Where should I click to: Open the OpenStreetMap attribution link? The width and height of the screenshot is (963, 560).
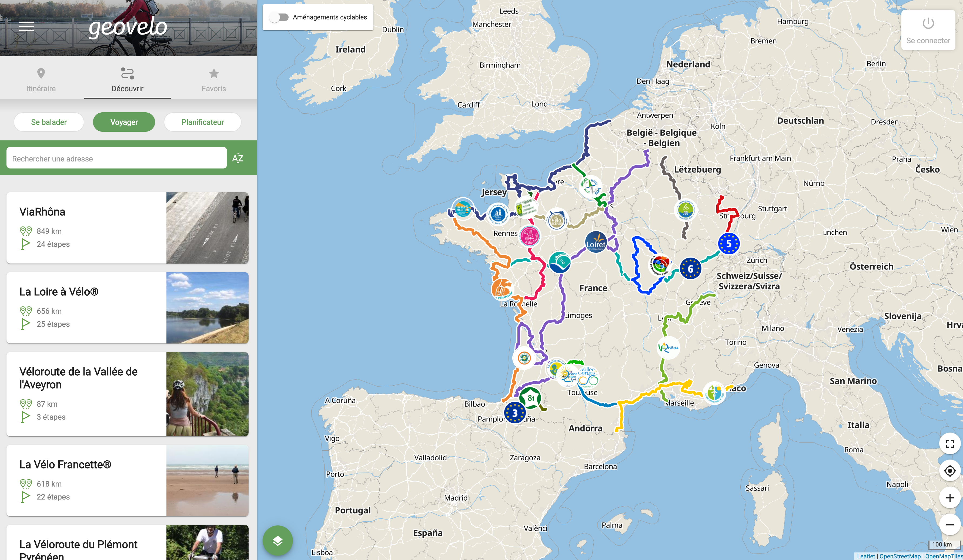click(x=900, y=556)
